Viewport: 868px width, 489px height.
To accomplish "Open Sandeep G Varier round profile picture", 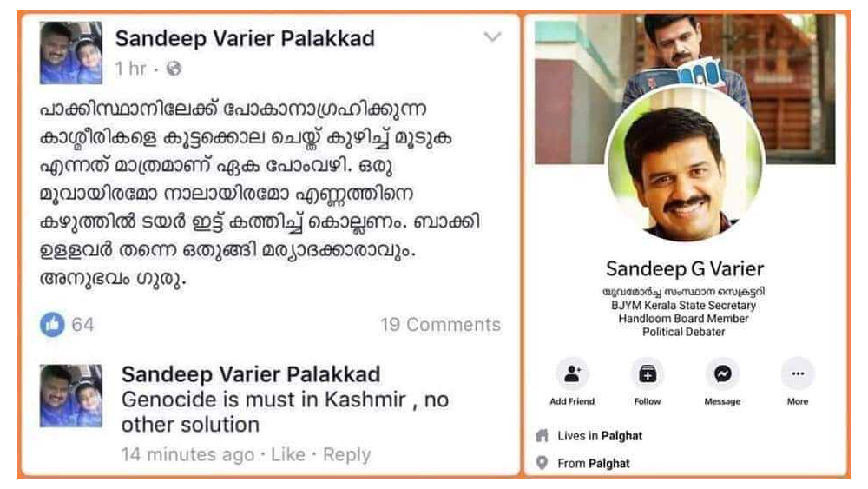I will pyautogui.click(x=686, y=165).
